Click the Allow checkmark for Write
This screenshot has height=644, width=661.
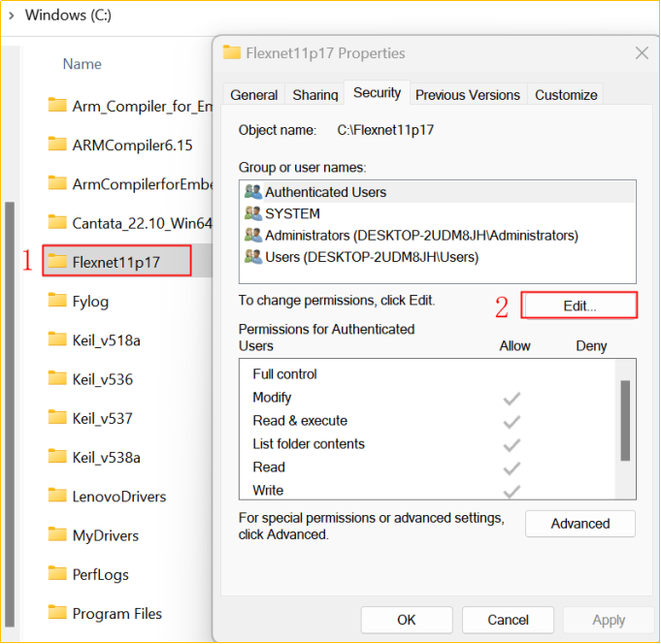click(x=512, y=491)
